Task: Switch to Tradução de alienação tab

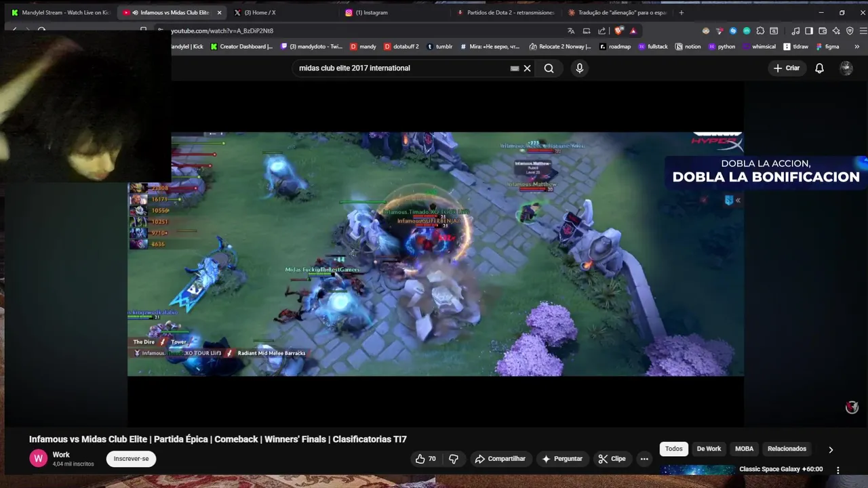Action: 617,12
